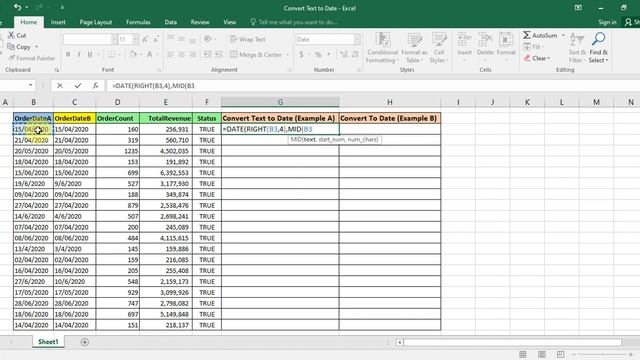Viewport: 640px width, 360px height.
Task: Open AutoSum dropdown arrow
Action: click(x=563, y=36)
